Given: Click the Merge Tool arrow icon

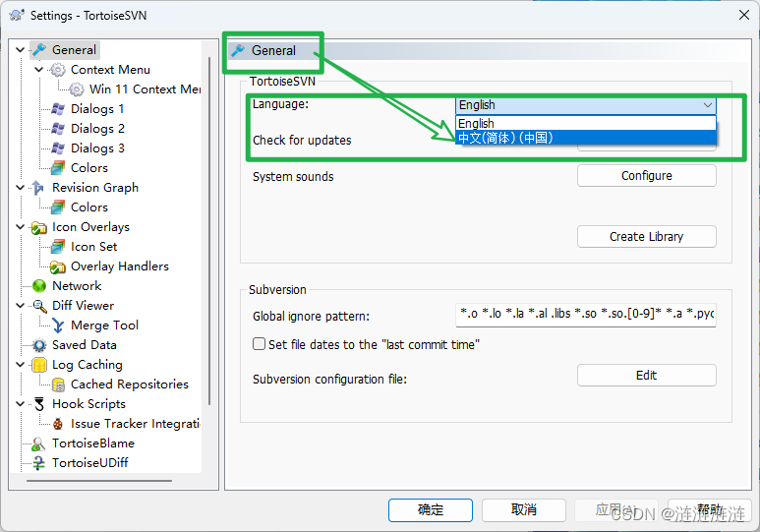Looking at the screenshot, I should [58, 325].
